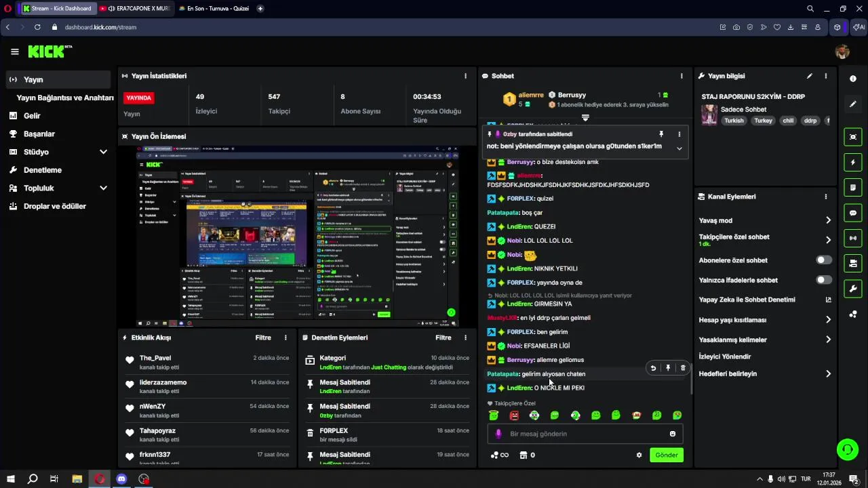868x488 pixels.
Task: Send the chat message with Gönder
Action: 666,455
